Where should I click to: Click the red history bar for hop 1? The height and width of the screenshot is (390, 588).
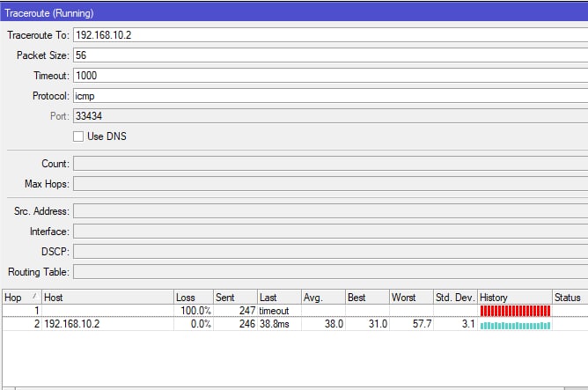pos(515,311)
